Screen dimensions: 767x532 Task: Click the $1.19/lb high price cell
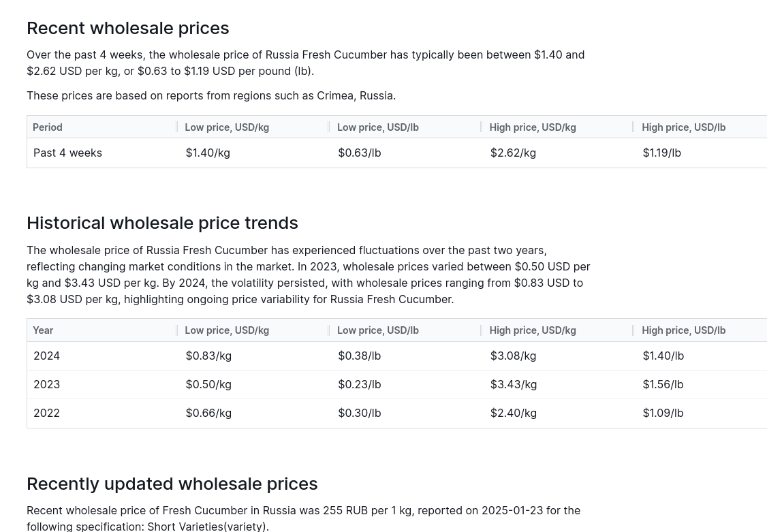click(x=661, y=153)
